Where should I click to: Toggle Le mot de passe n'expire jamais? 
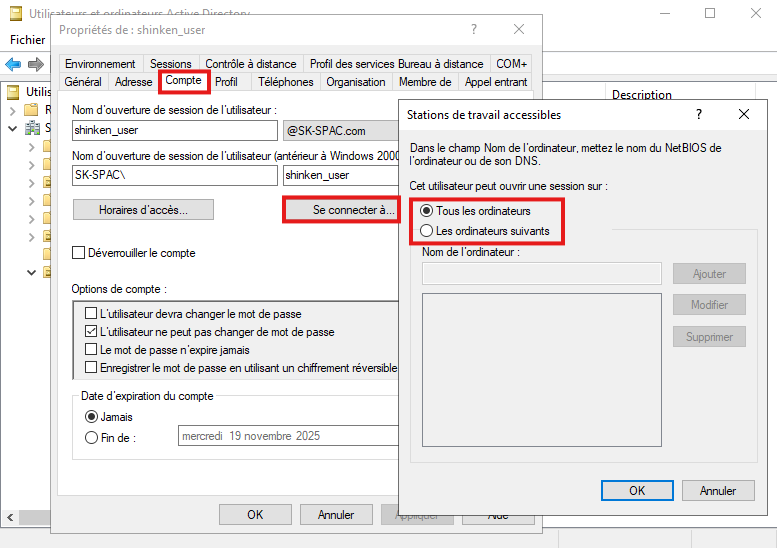[92, 350]
